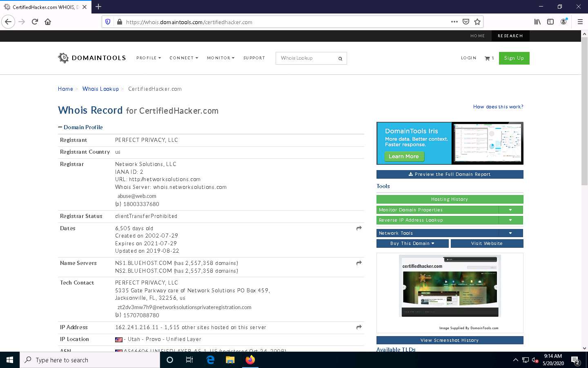Collapse the Domain Profile section
The height and width of the screenshot is (368, 588).
pyautogui.click(x=80, y=127)
